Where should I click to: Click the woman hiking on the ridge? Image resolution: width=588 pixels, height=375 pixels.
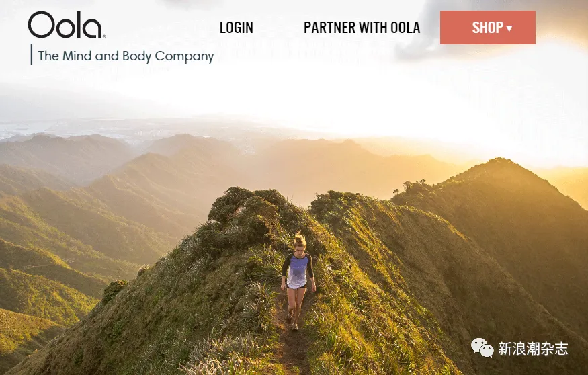[298, 280]
